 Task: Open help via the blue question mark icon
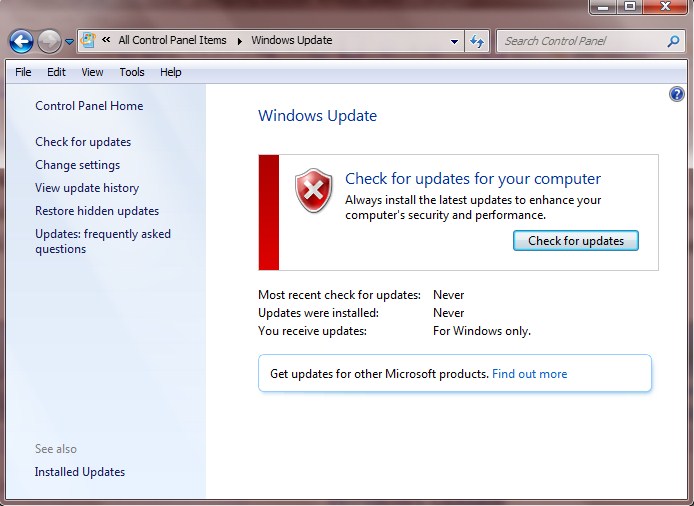(x=677, y=94)
